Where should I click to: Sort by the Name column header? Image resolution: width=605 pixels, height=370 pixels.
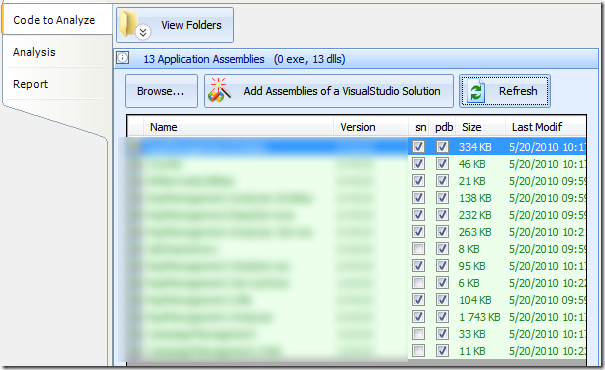coord(238,127)
